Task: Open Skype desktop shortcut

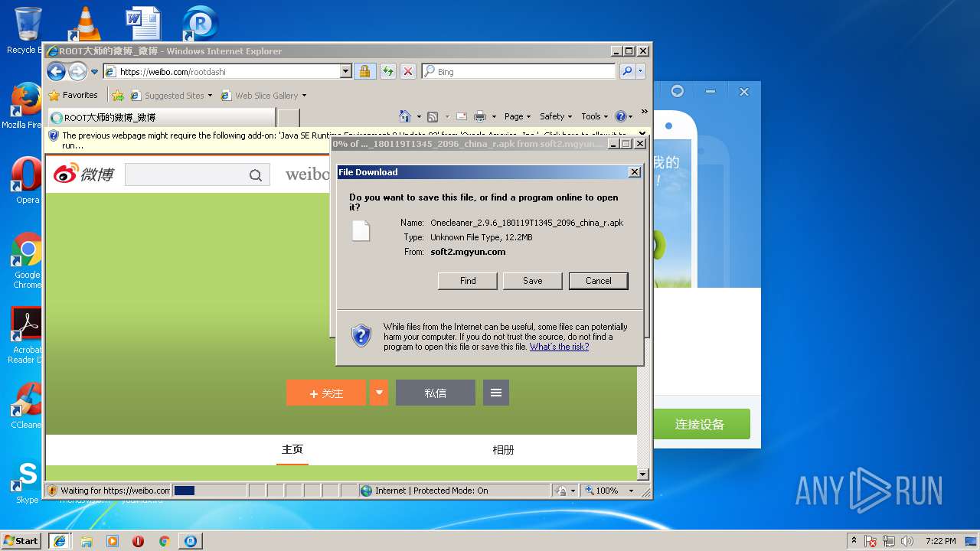Action: (x=27, y=482)
